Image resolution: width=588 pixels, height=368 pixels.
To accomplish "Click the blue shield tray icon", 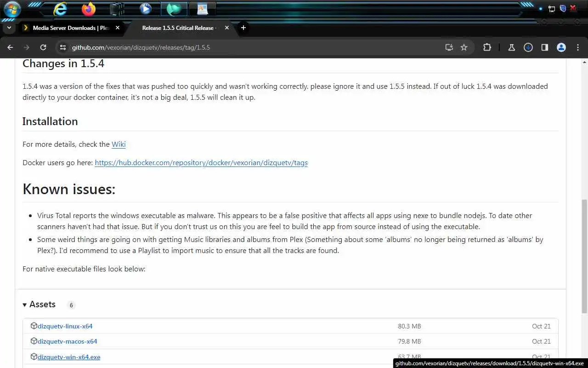I will point(562,8).
